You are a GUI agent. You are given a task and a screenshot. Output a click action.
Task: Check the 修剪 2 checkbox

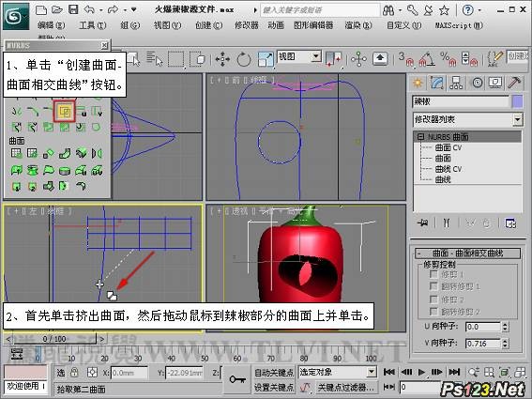point(433,299)
